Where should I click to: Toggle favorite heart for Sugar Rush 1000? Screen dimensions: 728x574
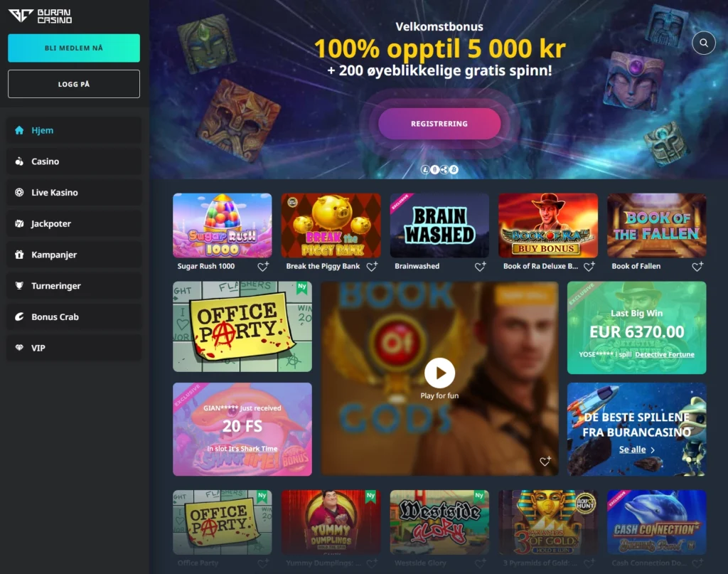click(263, 267)
